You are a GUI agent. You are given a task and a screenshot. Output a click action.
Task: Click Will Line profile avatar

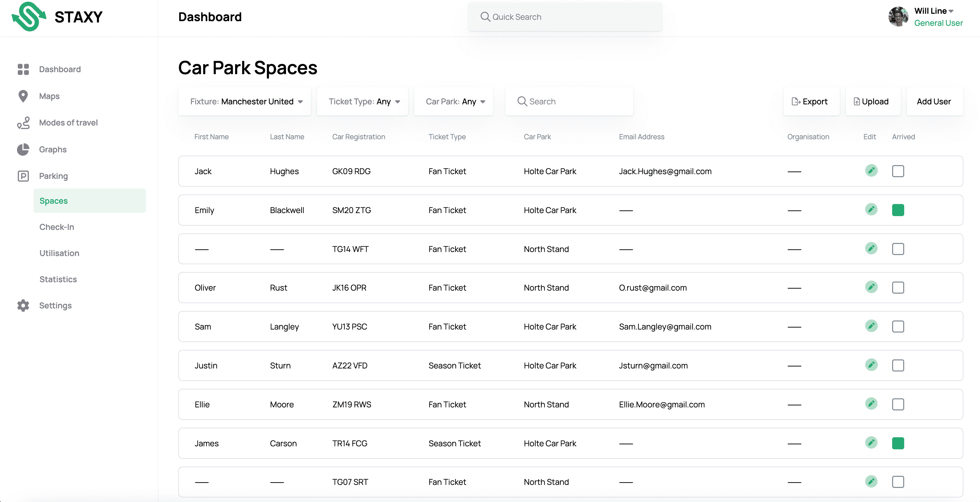pos(898,17)
